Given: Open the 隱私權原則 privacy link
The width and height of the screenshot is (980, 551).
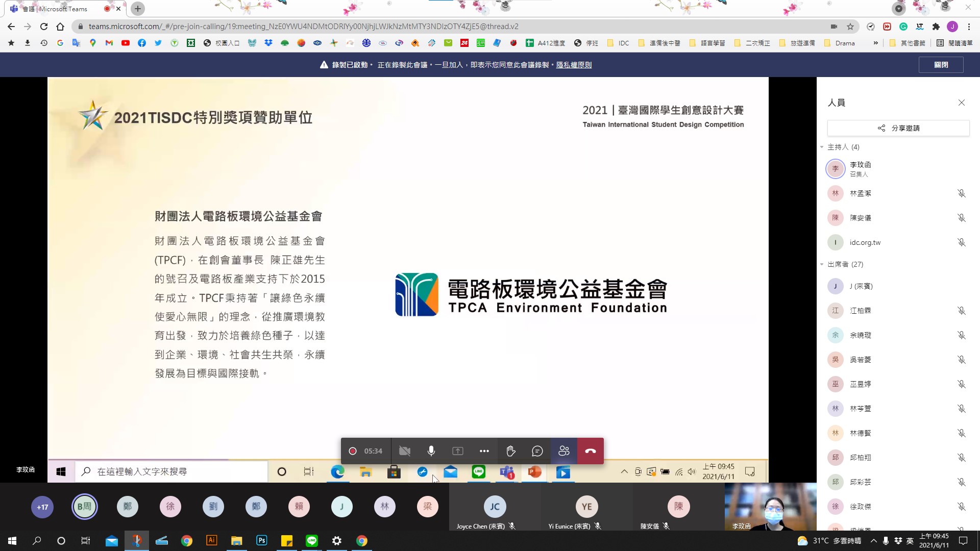Looking at the screenshot, I should pos(574,65).
